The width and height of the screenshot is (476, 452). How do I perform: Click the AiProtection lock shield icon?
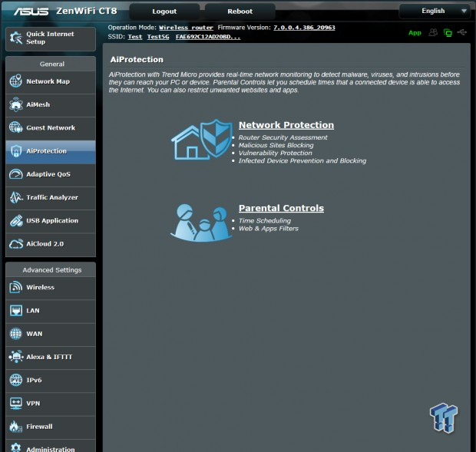(x=16, y=151)
